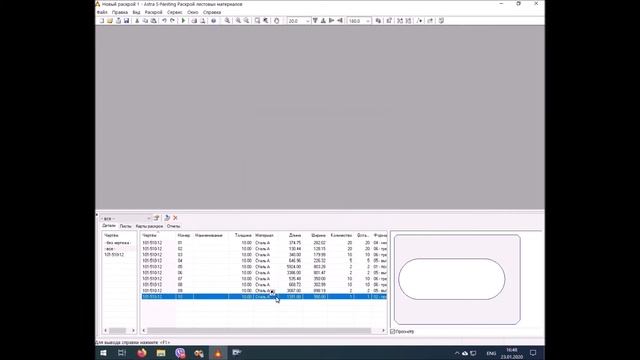Image resolution: width=640 pixels, height=360 pixels.
Task: Select the zoom window tool icon
Action: [x=257, y=20]
